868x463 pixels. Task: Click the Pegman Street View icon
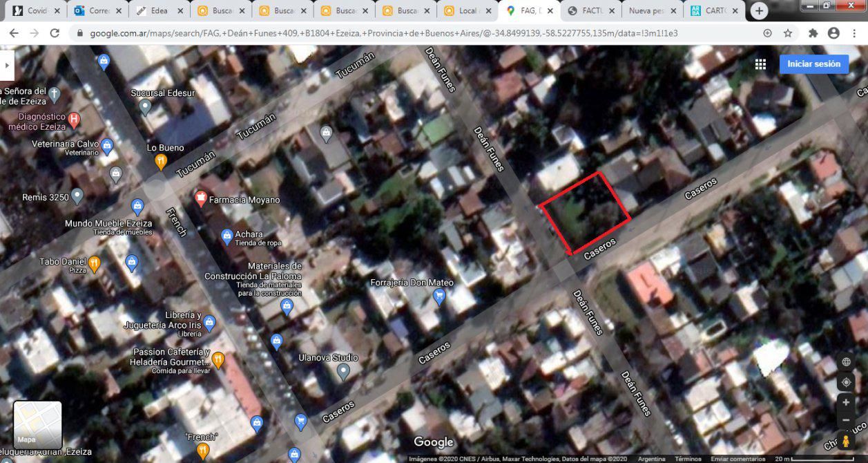click(846, 440)
